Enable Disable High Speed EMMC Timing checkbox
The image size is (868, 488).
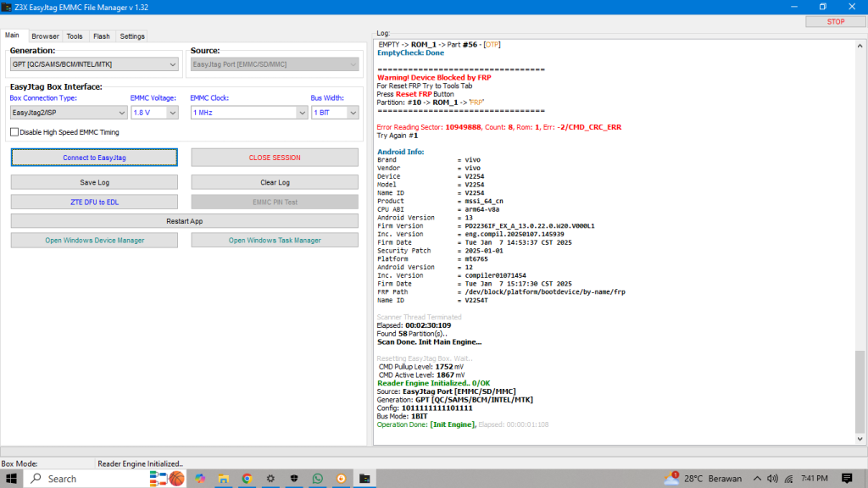click(x=14, y=132)
